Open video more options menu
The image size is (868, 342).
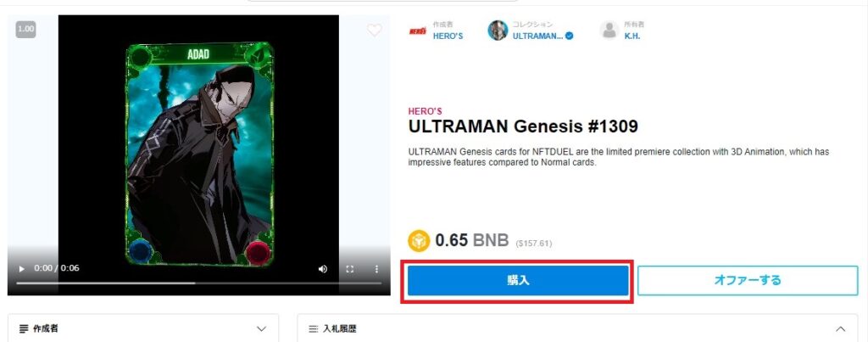pos(376,269)
